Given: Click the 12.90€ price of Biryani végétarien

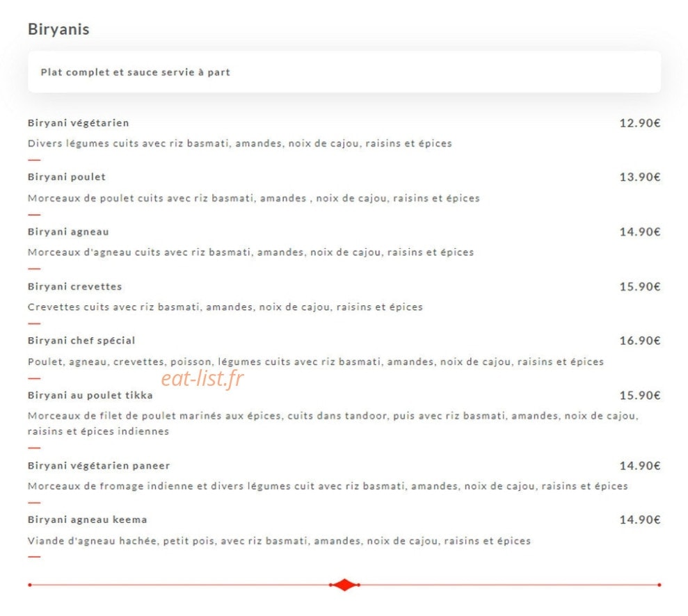Looking at the screenshot, I should coord(640,123).
